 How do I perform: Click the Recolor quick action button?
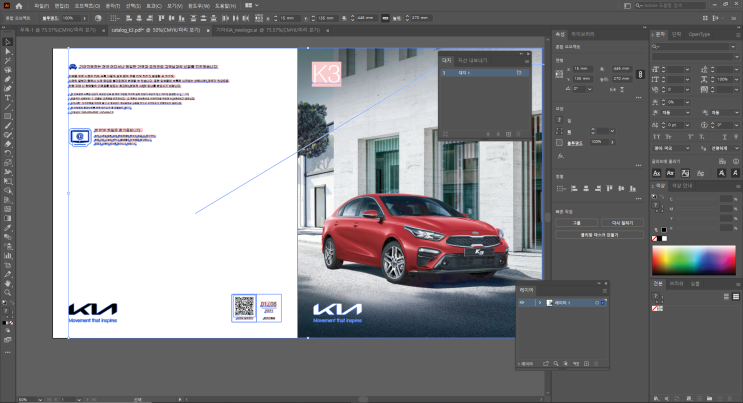[622, 222]
